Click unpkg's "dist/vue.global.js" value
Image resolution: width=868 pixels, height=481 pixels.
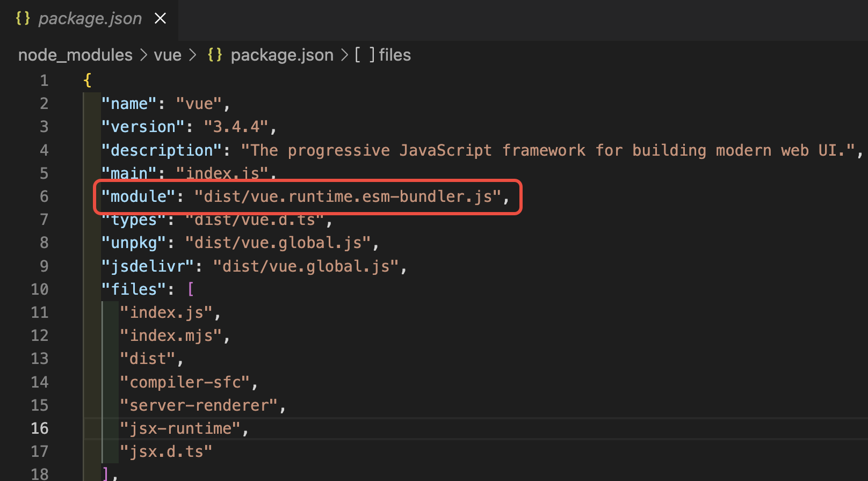tap(278, 243)
